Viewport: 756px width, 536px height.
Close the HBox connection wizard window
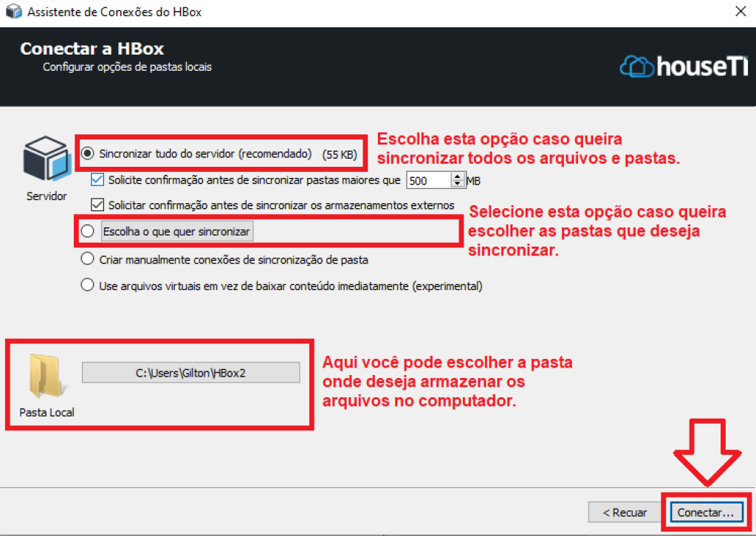point(740,12)
